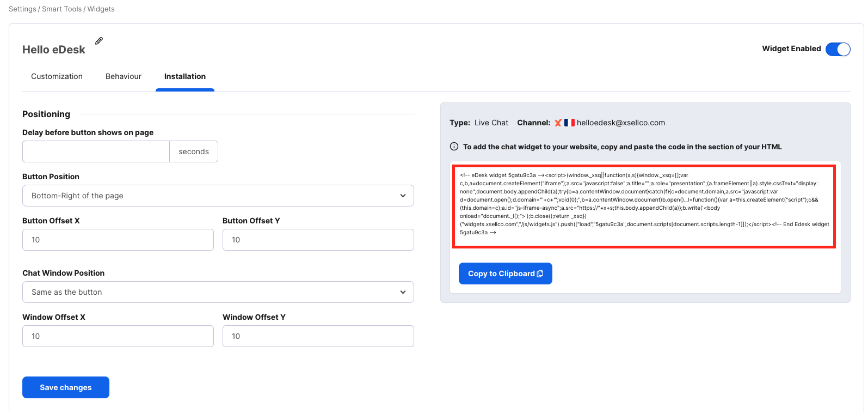The width and height of the screenshot is (868, 413).
Task: Select the Installation tab
Action: coord(185,76)
